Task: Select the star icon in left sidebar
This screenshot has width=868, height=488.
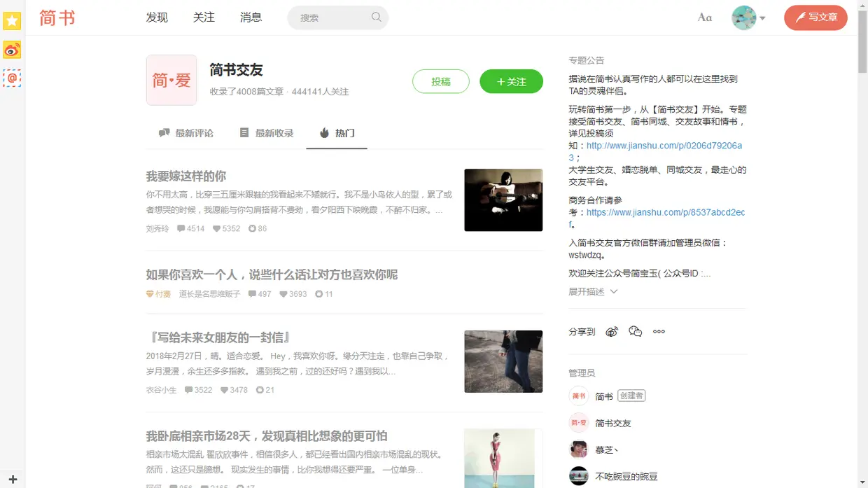Action: [x=11, y=21]
